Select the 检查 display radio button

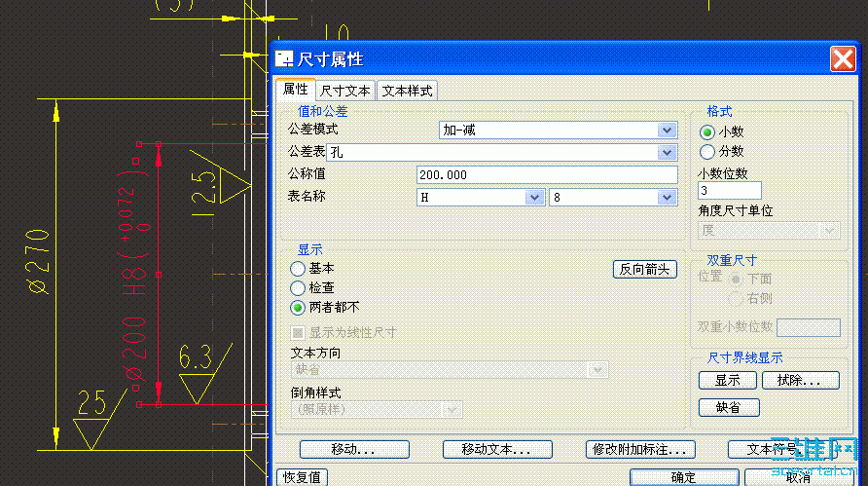298,288
